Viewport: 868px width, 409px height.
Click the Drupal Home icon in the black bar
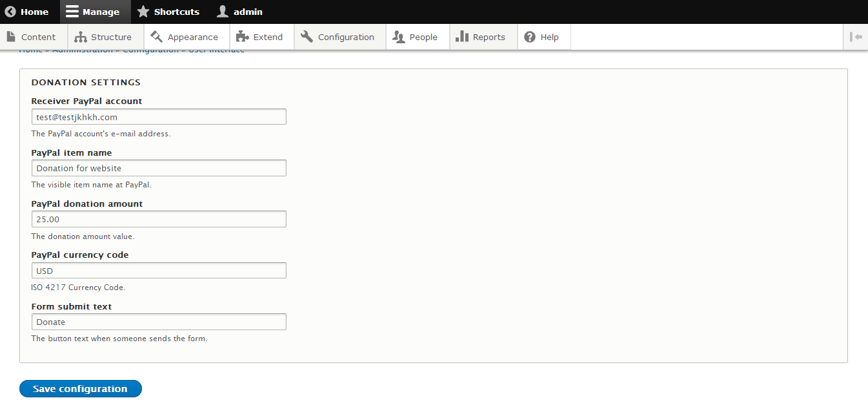pos(10,11)
